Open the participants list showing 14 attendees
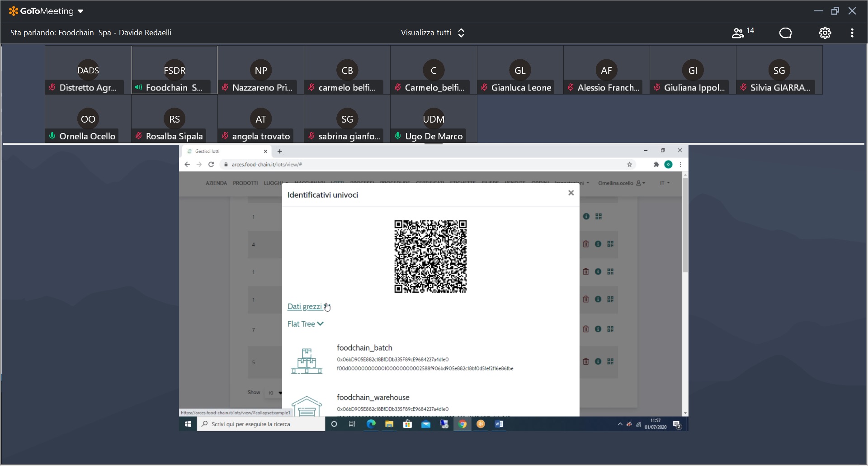The width and height of the screenshot is (868, 466). [742, 33]
